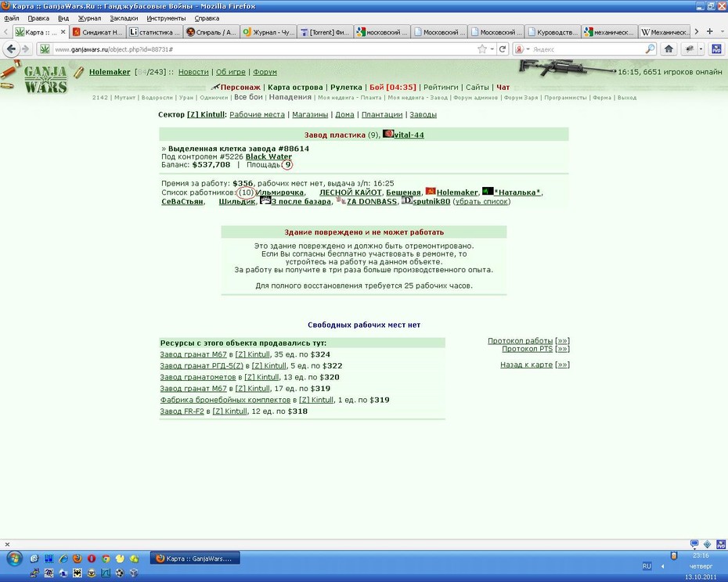
Task: Launch Firefox from the quick launch bar
Action: point(77,559)
